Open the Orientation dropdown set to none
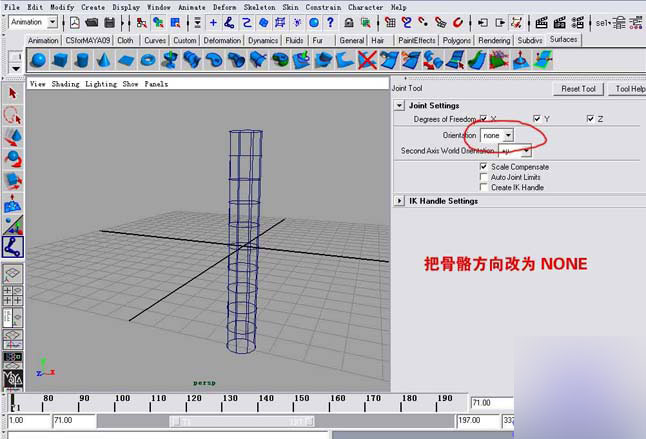 497,135
